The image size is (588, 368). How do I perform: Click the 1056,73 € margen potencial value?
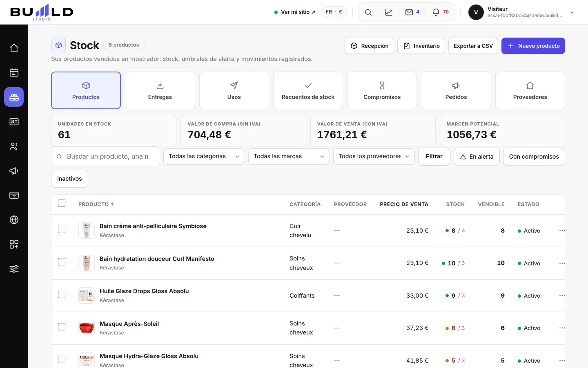coord(472,135)
